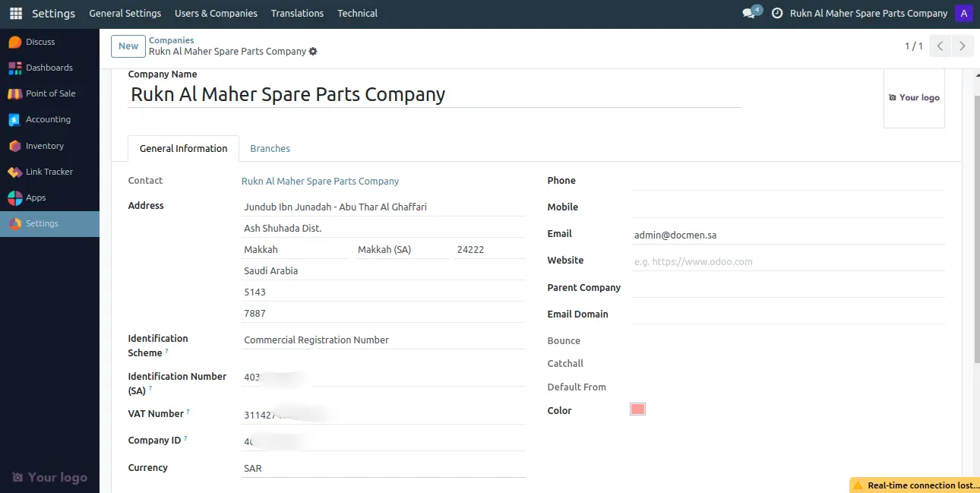Click the Company ID field
The width and height of the screenshot is (980, 493).
(383, 441)
